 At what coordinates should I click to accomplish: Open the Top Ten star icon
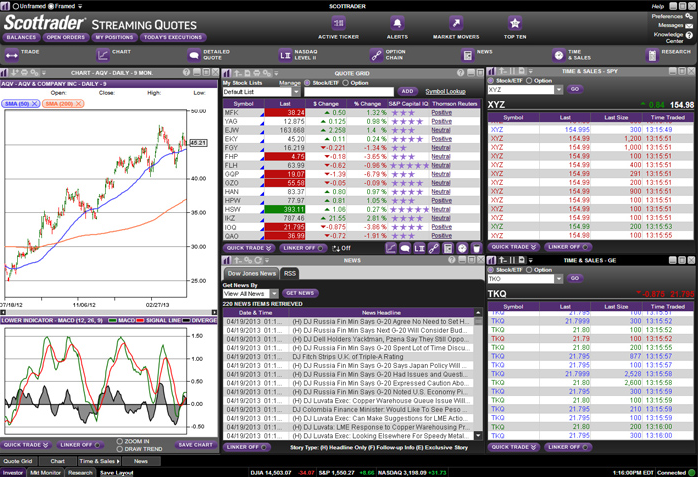pyautogui.click(x=514, y=24)
